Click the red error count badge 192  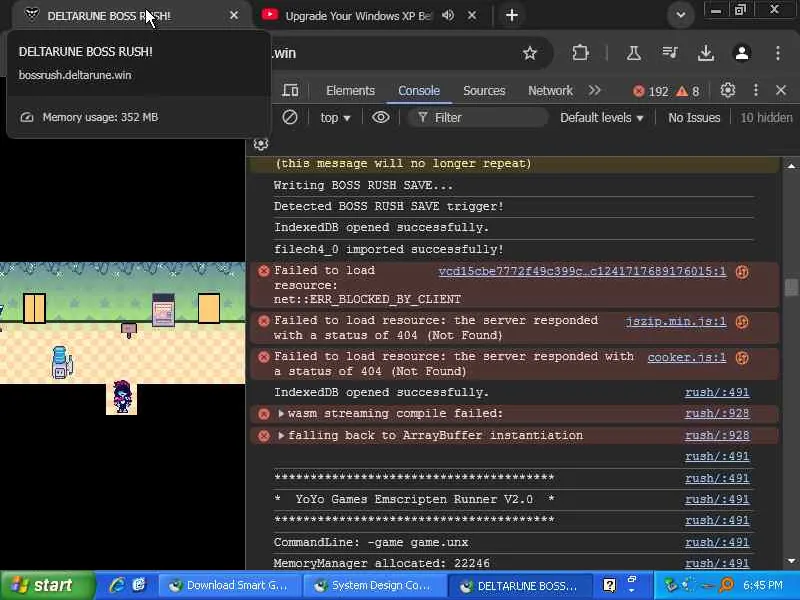pyautogui.click(x=651, y=91)
